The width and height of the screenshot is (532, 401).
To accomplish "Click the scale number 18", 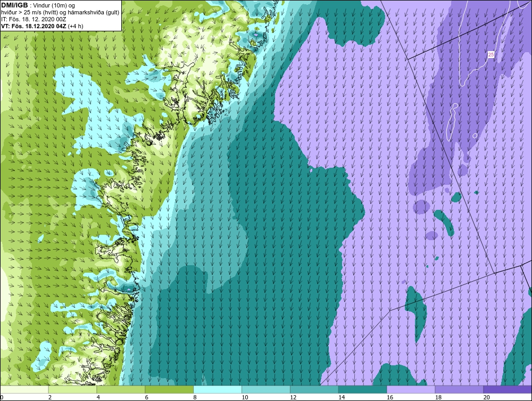I will point(438,397).
